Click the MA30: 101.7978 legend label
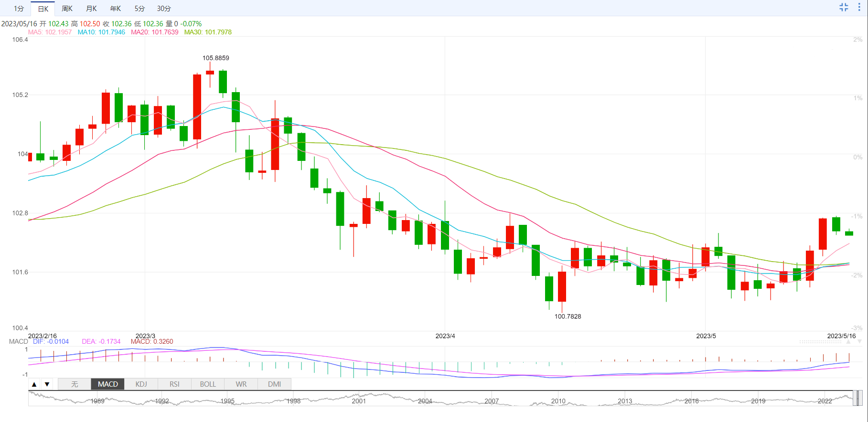Screen dimensions: 868x422 point(208,32)
